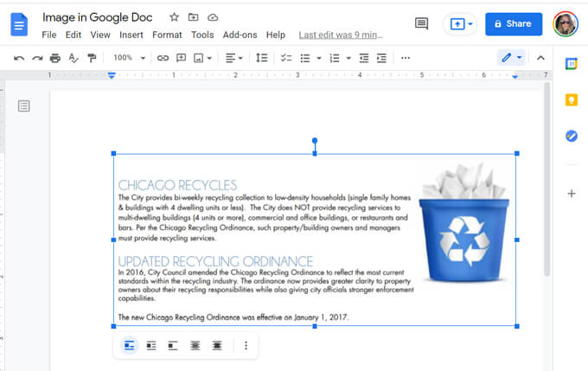Open Google Keep in the side panel

(571, 100)
